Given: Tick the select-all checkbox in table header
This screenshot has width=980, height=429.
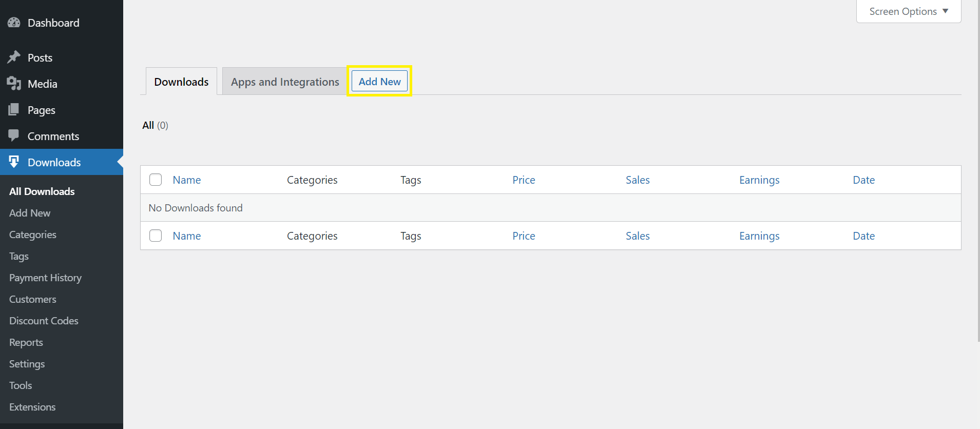Looking at the screenshot, I should pos(156,180).
